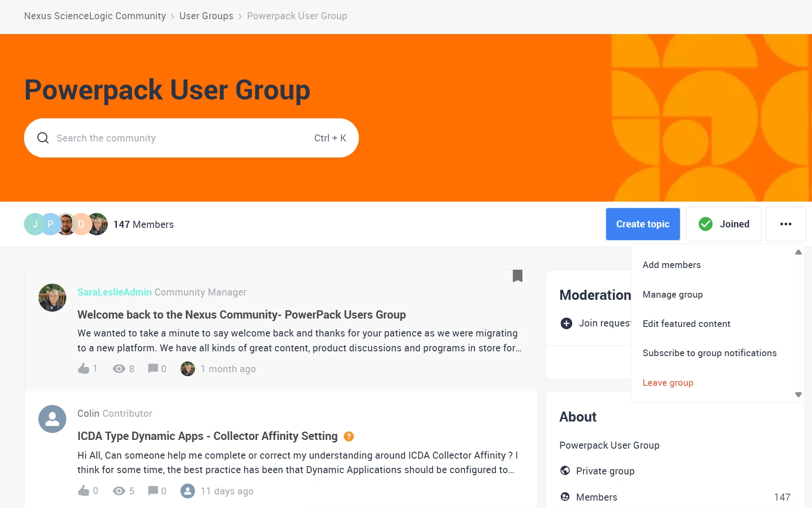Click the search magnifier icon
812x508 pixels.
pyautogui.click(x=43, y=138)
